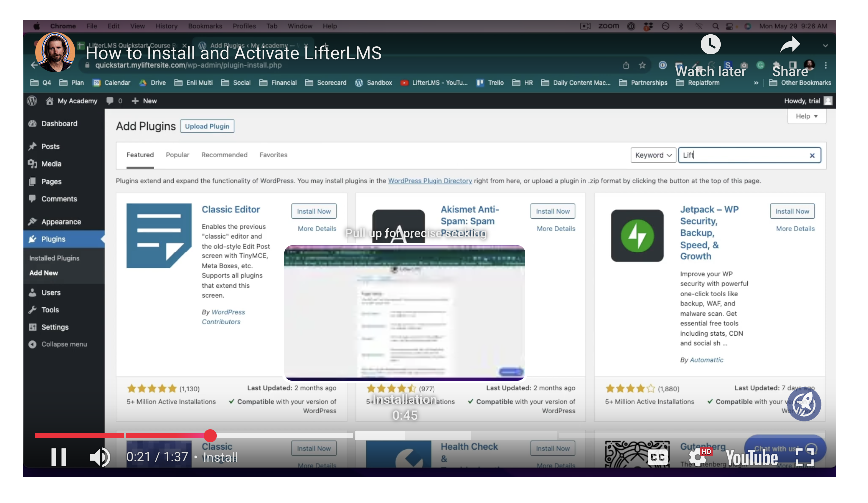Image resolution: width=868 pixels, height=503 pixels.
Task: Click the Upload Plugin button
Action: tap(207, 126)
